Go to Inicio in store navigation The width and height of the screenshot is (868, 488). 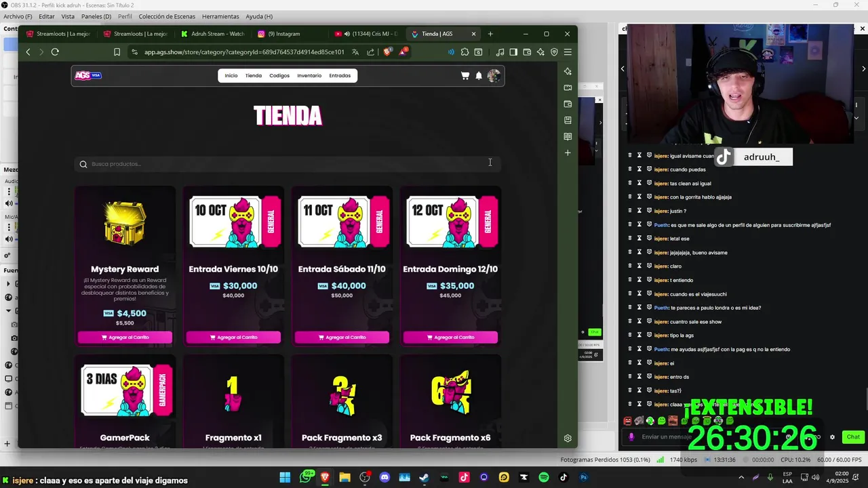[x=231, y=76]
